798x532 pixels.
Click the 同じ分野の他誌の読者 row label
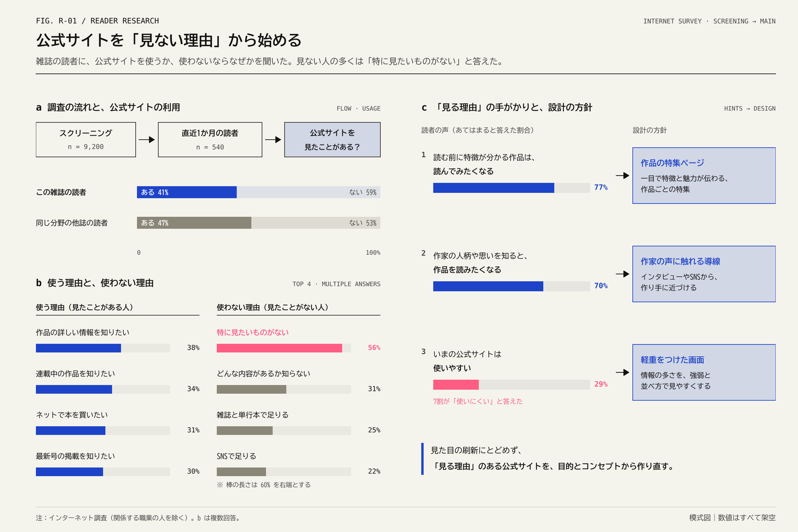72,223
